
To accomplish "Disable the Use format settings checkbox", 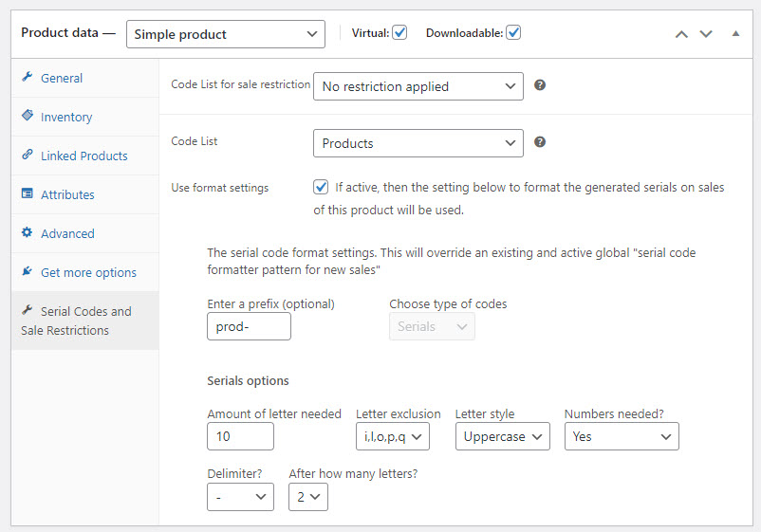I will [322, 187].
